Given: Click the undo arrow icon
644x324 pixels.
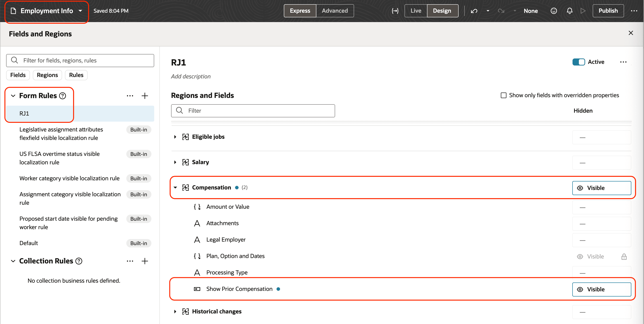Looking at the screenshot, I should point(474,11).
